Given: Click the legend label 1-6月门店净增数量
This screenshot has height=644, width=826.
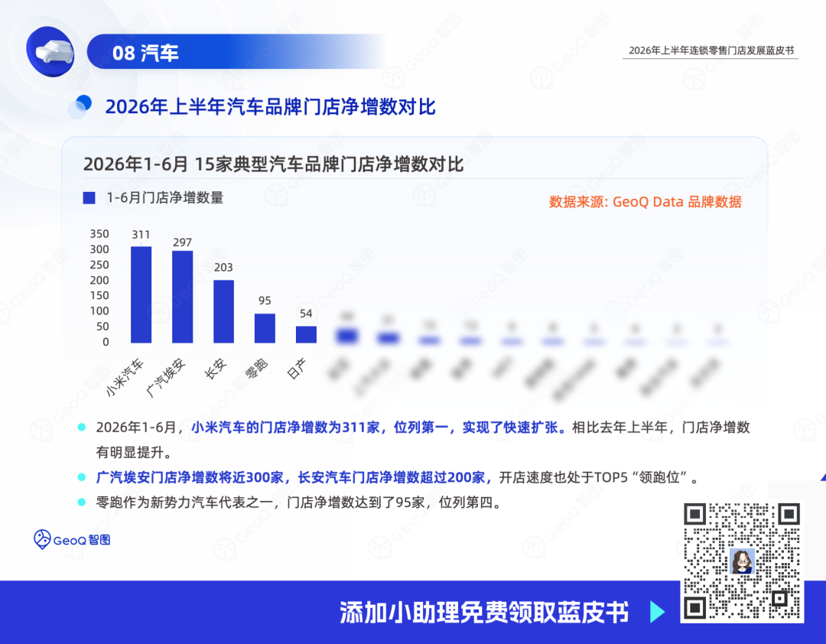Looking at the screenshot, I should [x=165, y=197].
